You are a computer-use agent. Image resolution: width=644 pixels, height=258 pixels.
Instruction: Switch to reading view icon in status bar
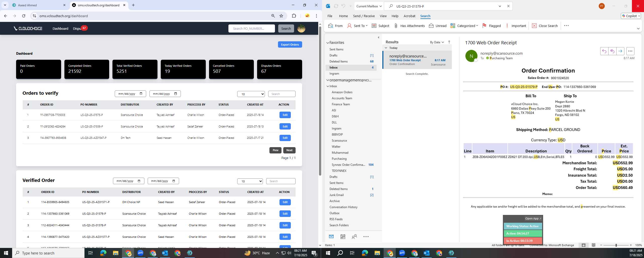click(x=593, y=245)
